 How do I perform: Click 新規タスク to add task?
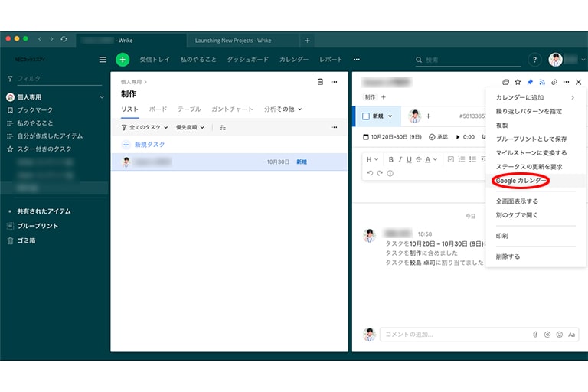tap(149, 145)
